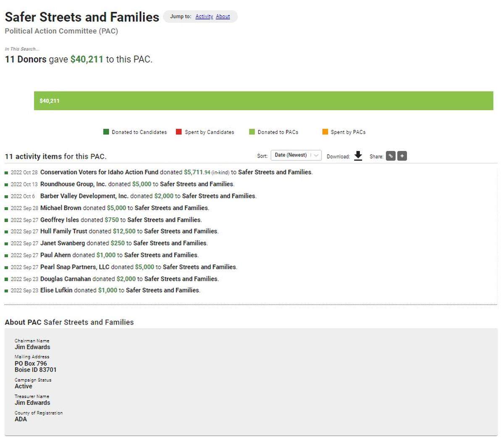Open Conservation Voters for Idaho Action Fund donor
This screenshot has height=440, width=504.
pyautogui.click(x=99, y=172)
